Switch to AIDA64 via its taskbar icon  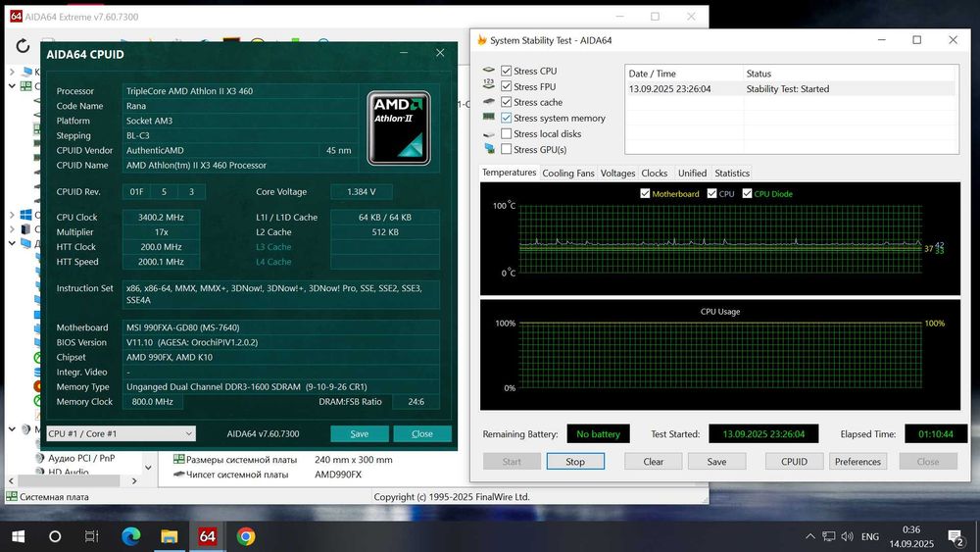coord(207,536)
